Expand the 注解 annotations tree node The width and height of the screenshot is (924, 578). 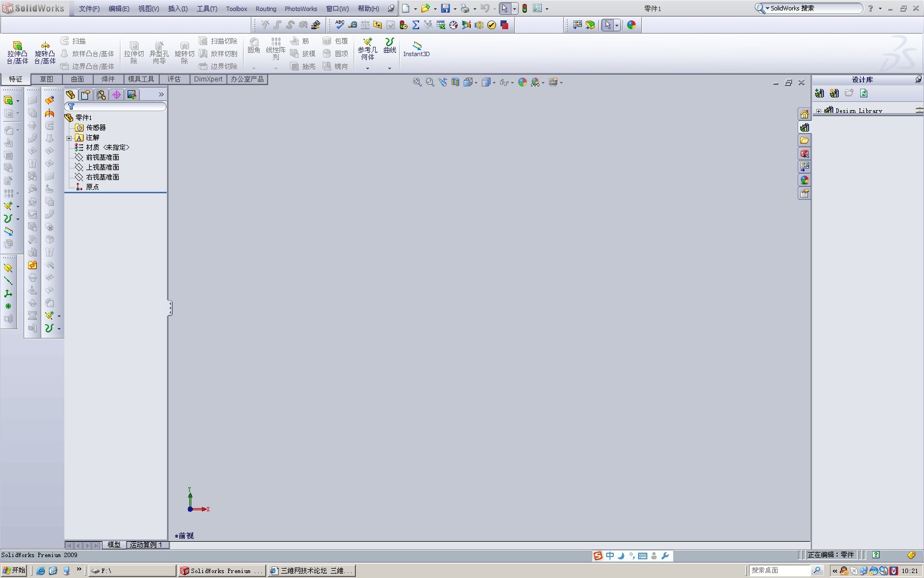click(69, 138)
